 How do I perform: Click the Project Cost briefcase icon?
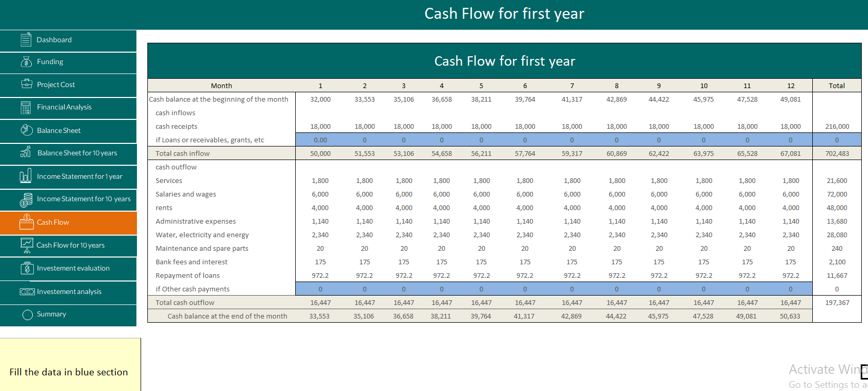point(27,84)
